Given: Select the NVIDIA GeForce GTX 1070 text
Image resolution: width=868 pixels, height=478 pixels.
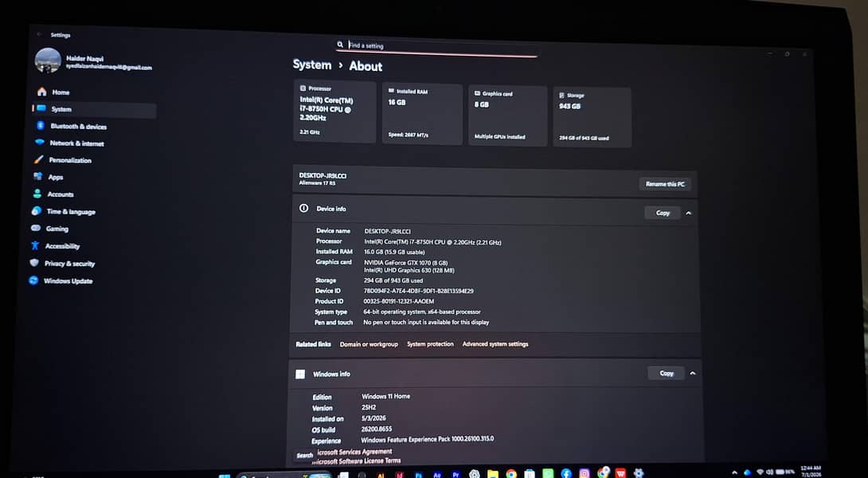Looking at the screenshot, I should pyautogui.click(x=406, y=263).
